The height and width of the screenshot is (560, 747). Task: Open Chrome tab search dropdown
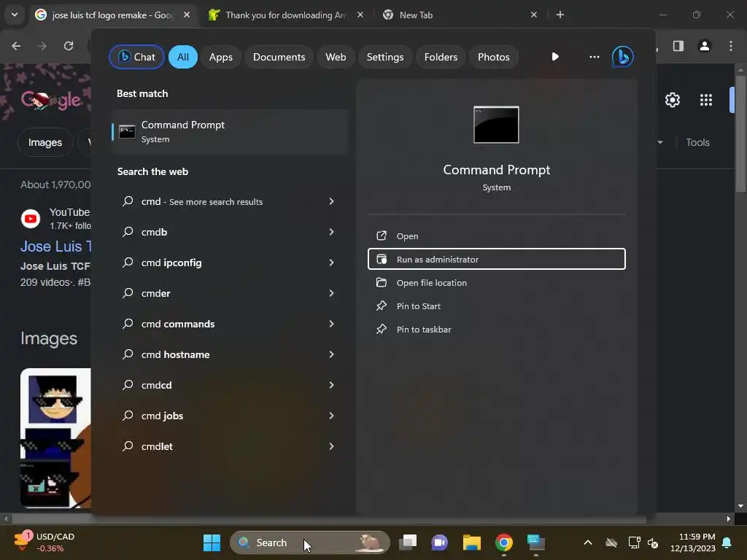pyautogui.click(x=15, y=15)
